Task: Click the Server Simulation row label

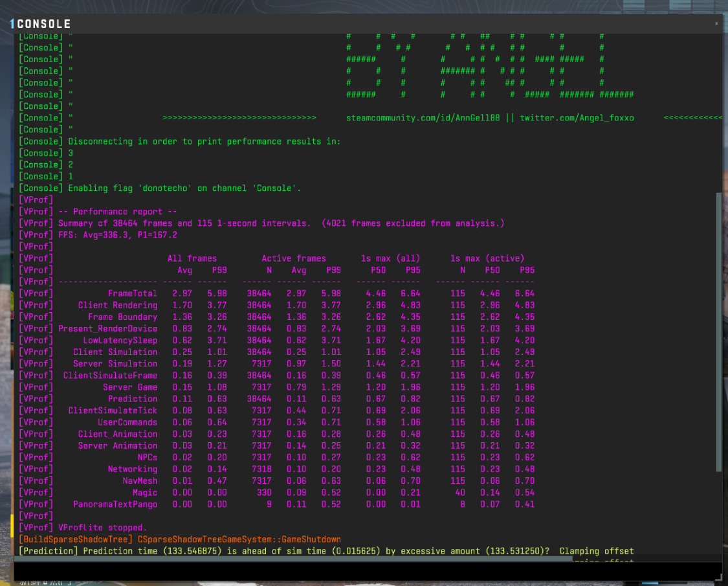Action: [x=115, y=363]
